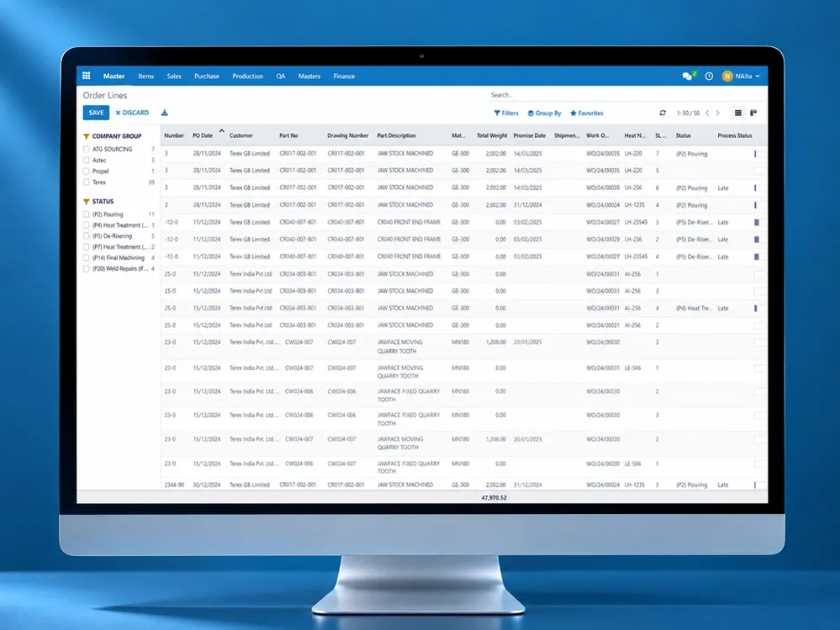
Task: Open the Masters menu
Action: pos(309,76)
